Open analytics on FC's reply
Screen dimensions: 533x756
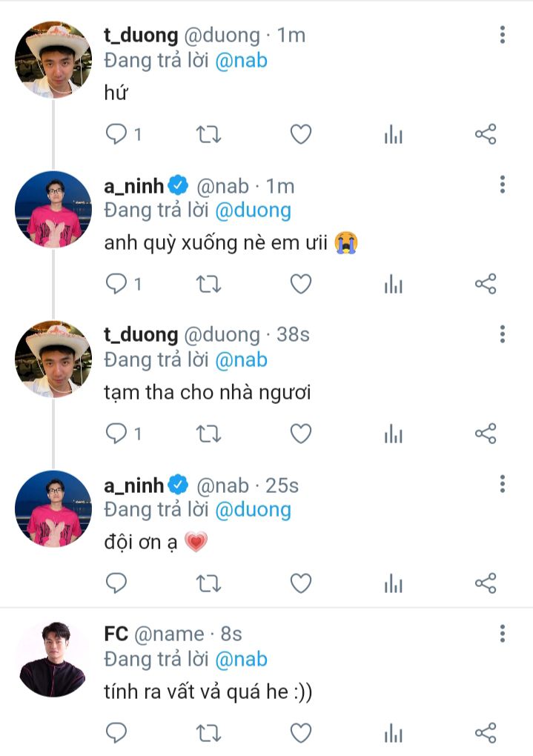(x=393, y=733)
